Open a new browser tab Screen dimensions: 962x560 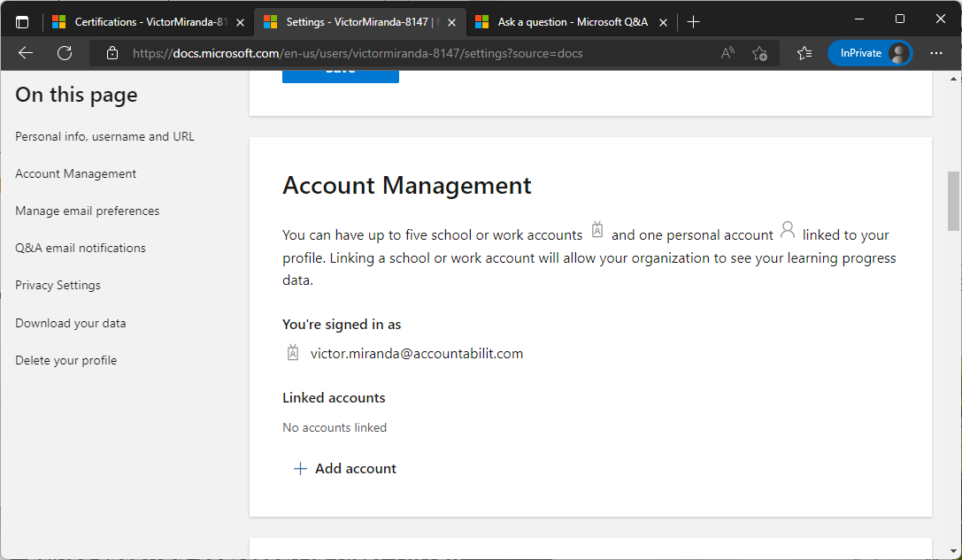pos(694,20)
